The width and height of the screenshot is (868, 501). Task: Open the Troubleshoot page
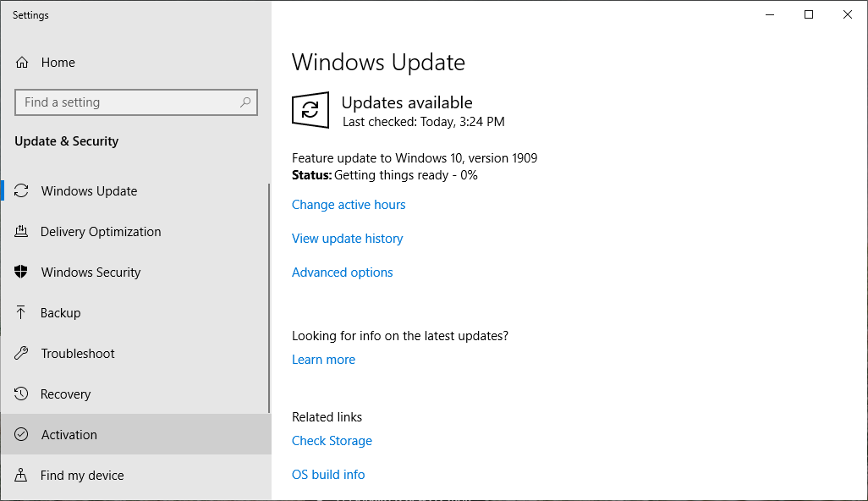135,353
